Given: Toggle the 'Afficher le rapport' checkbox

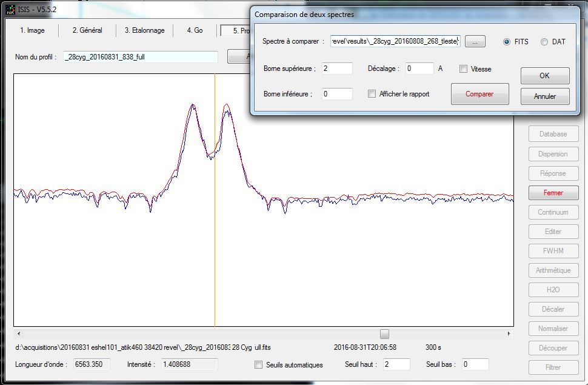Looking at the screenshot, I should tap(372, 94).
